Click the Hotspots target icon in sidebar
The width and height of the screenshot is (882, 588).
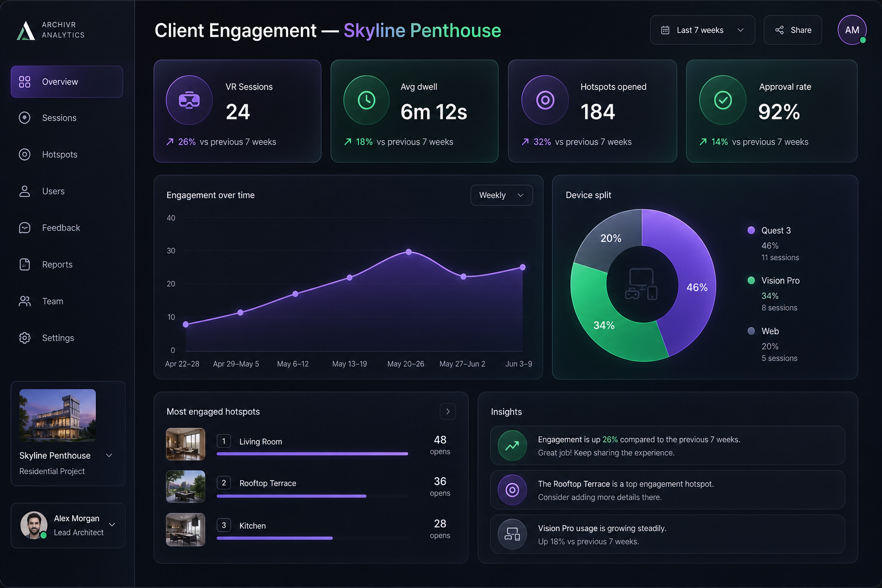pos(25,154)
